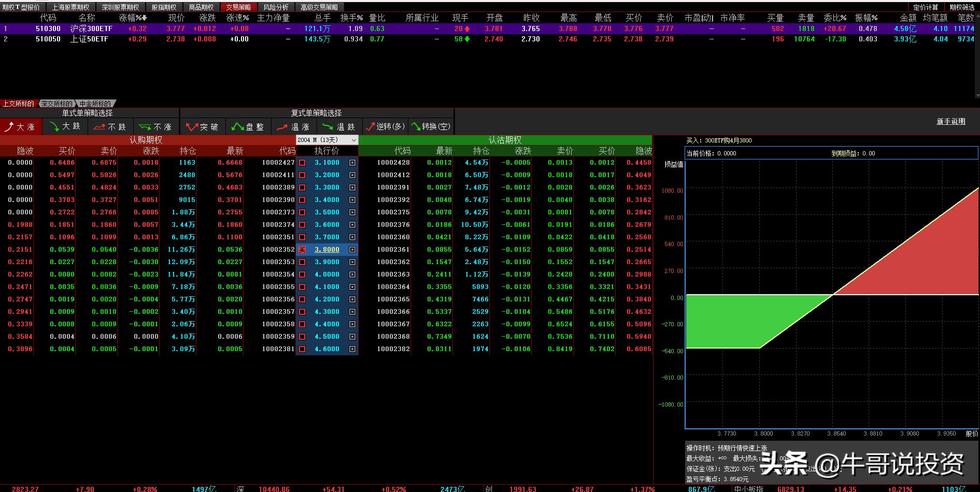Open the 深交所标的 tab
Screen dimensions: 980x492
click(x=56, y=104)
